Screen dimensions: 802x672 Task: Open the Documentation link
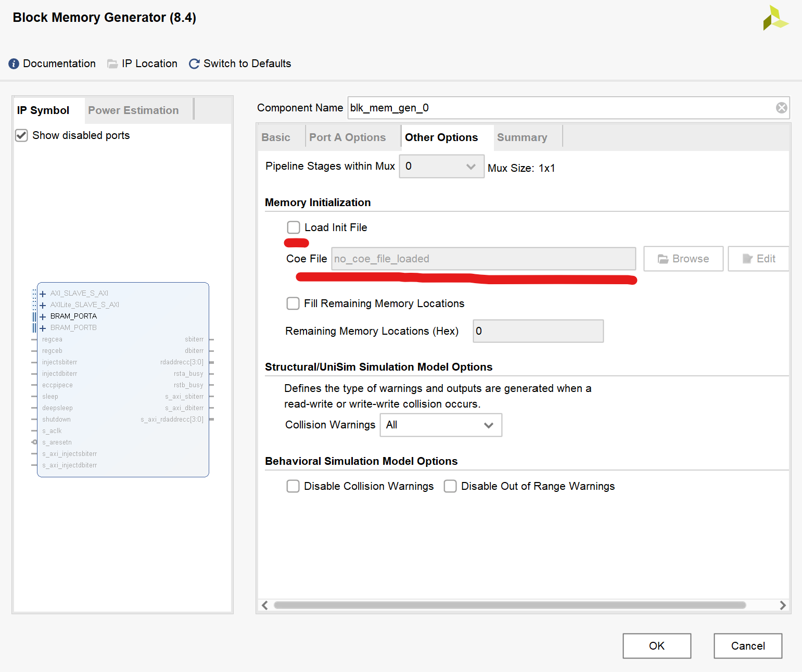59,64
